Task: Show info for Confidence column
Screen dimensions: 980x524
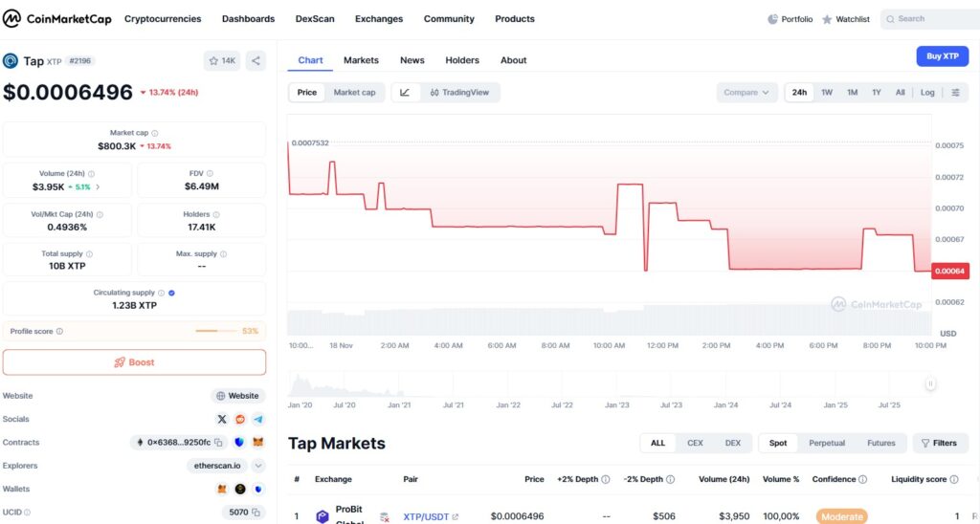Action: [x=863, y=480]
